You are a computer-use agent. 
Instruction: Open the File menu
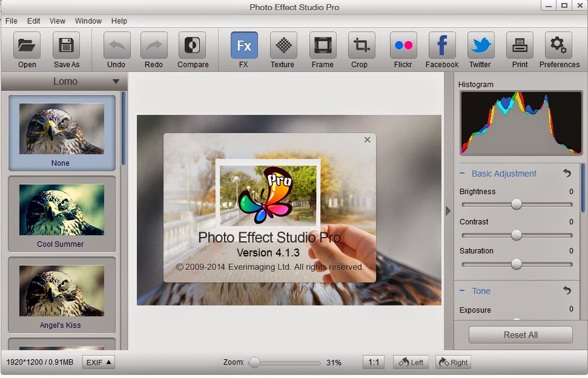tap(12, 21)
